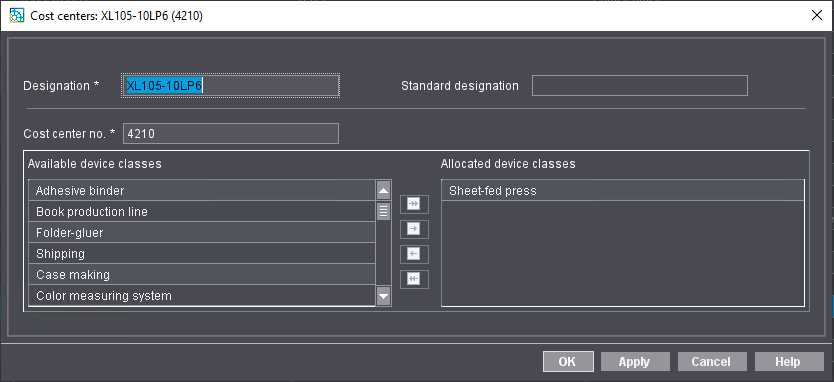Click the Standard designation input field

(640, 86)
